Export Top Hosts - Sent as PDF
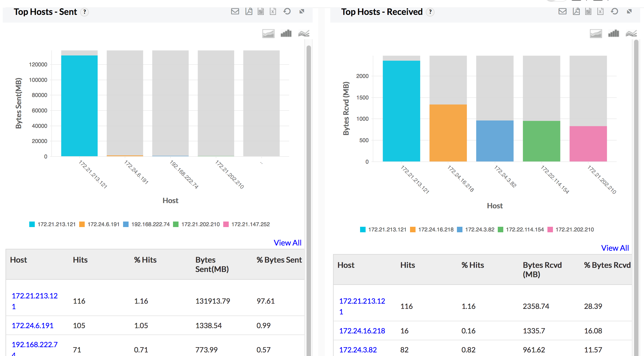 (x=249, y=12)
